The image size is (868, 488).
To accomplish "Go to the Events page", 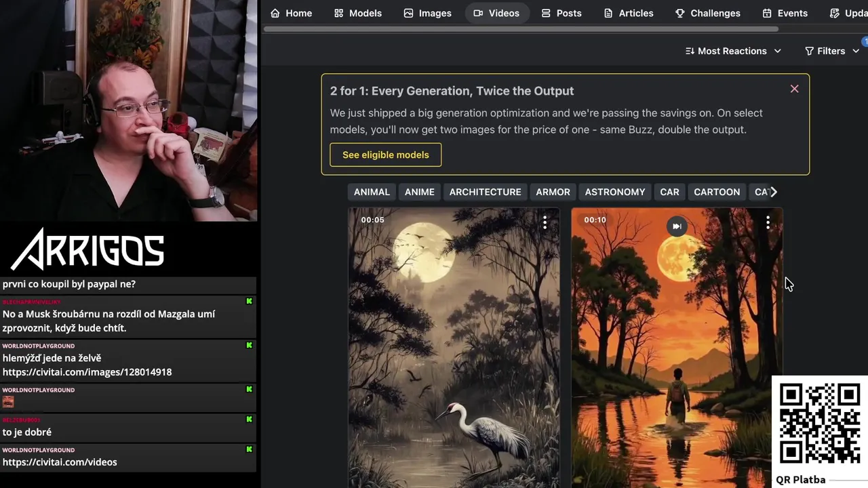I will click(785, 13).
